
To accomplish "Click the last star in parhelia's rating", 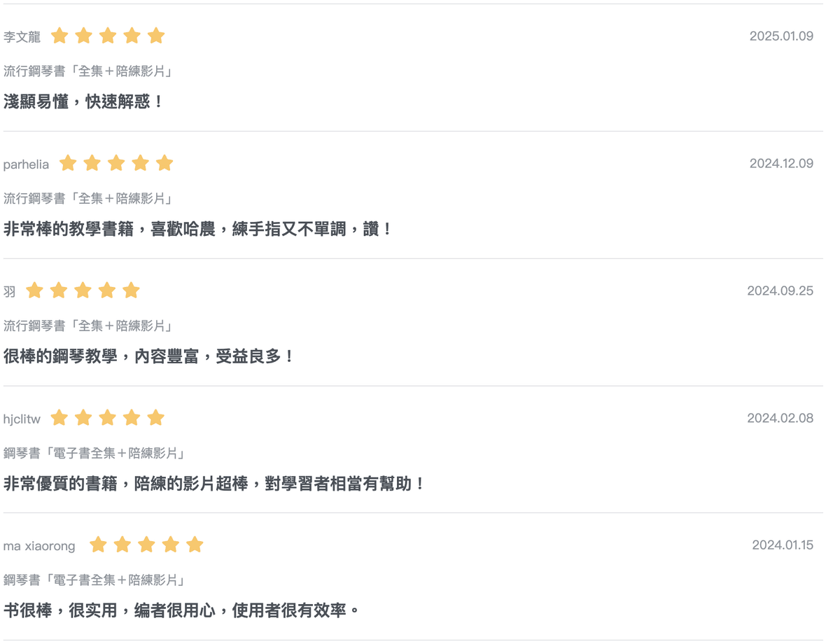I will click(x=164, y=163).
